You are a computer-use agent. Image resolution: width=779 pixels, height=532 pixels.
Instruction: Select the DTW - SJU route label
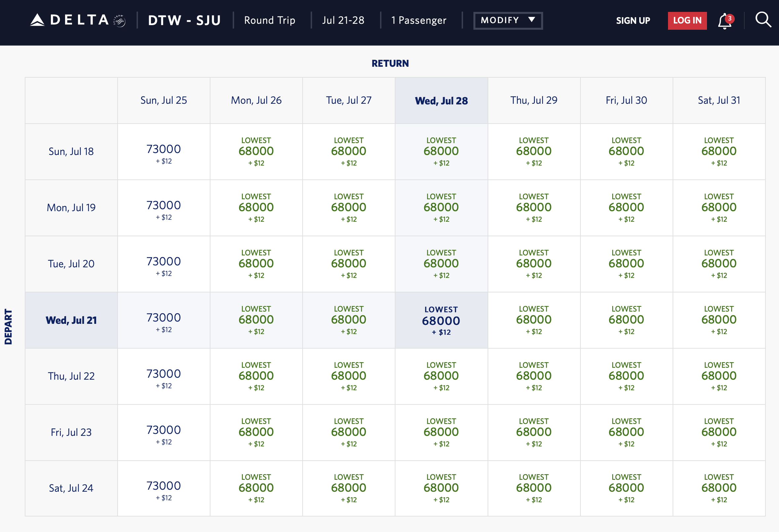(184, 20)
